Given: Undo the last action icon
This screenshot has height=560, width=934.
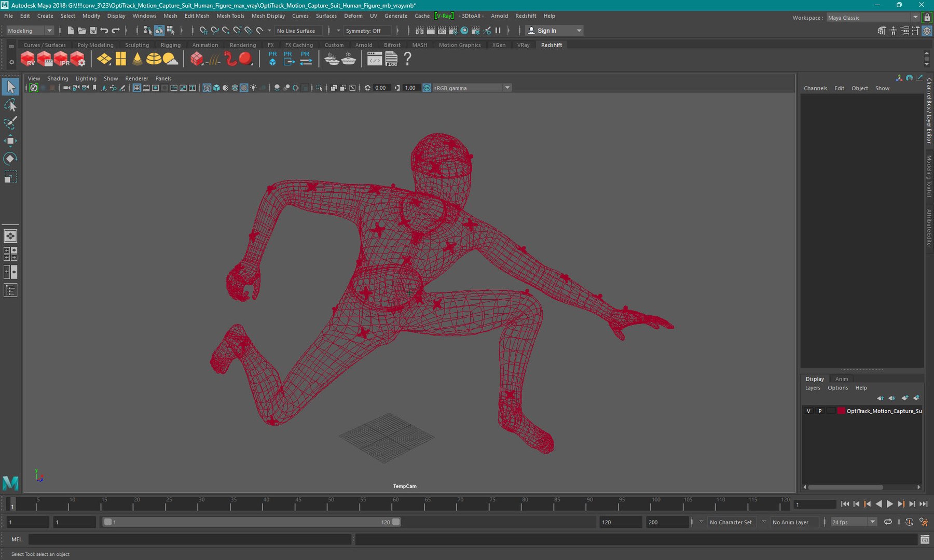Looking at the screenshot, I should pyautogui.click(x=104, y=31).
